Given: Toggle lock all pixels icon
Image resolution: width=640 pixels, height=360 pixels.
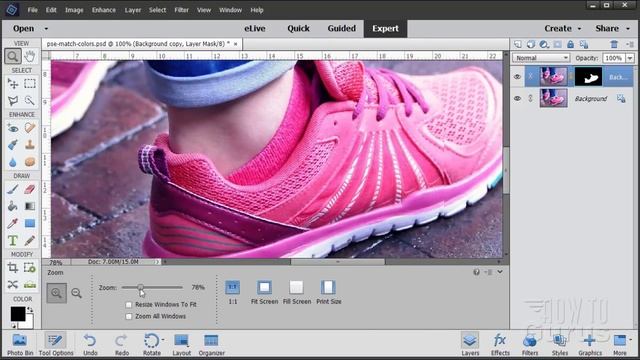Looking at the screenshot, I should point(570,44).
